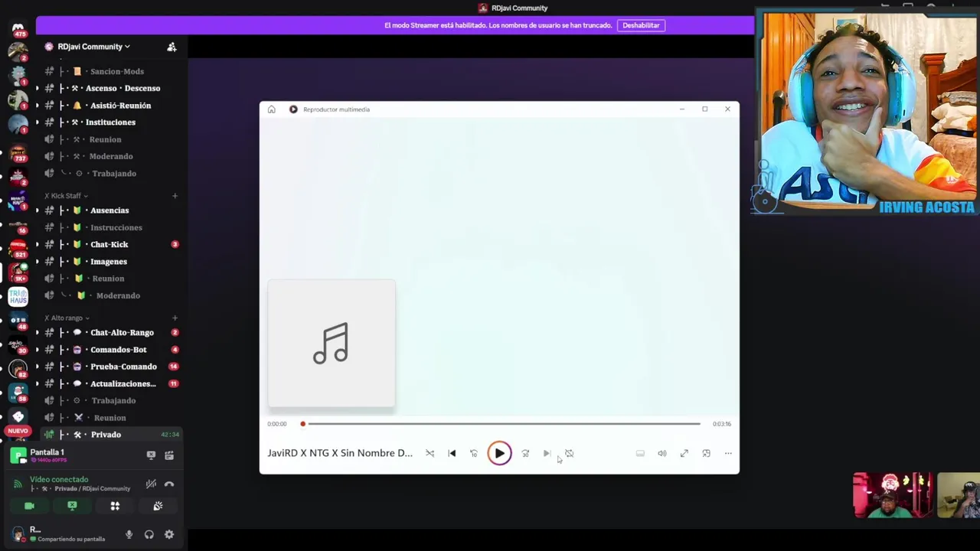The height and width of the screenshot is (551, 980).
Task: Toggle repeat mode in the media player
Action: (569, 453)
